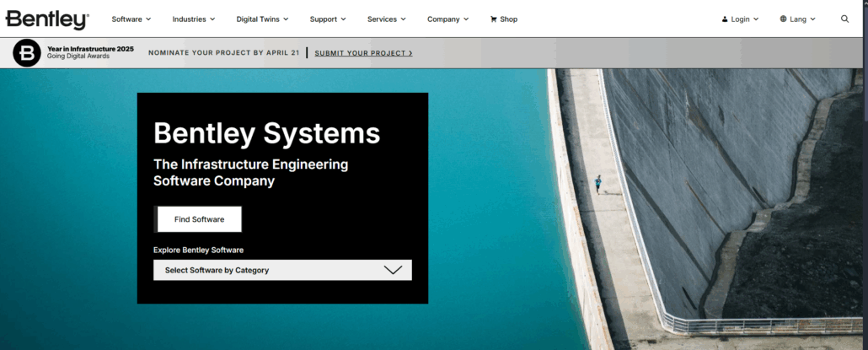Click the shopping cart icon beside Shop
Image resolution: width=868 pixels, height=350 pixels.
point(493,19)
